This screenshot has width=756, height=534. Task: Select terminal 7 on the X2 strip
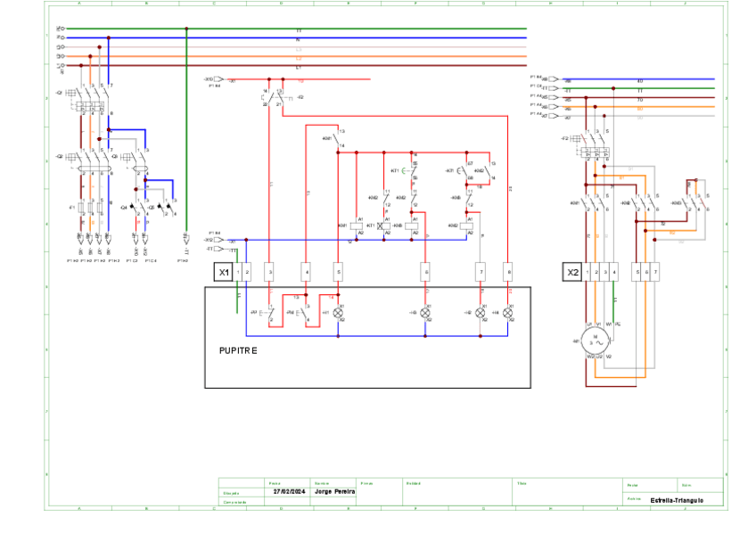656,271
